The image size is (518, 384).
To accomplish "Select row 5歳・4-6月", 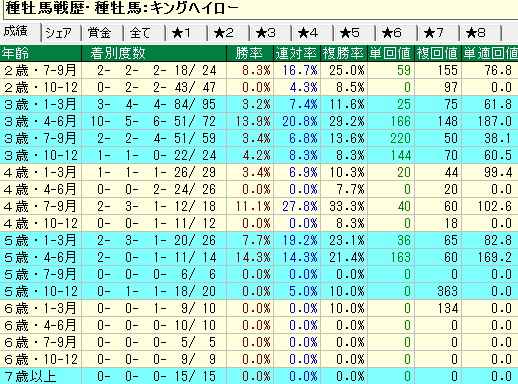I will (259, 257).
